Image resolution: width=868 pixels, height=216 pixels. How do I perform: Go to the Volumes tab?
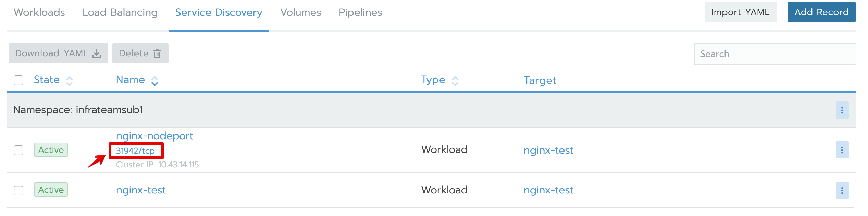click(300, 13)
